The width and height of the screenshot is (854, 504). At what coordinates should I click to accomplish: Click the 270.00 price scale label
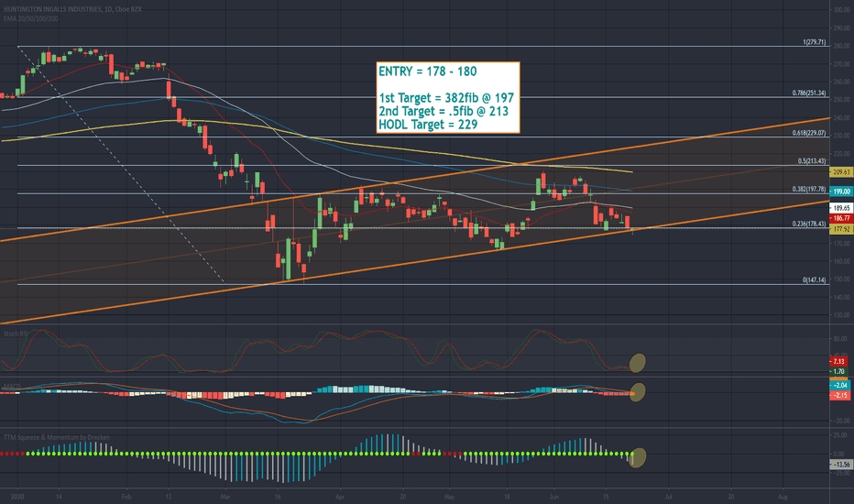841,64
